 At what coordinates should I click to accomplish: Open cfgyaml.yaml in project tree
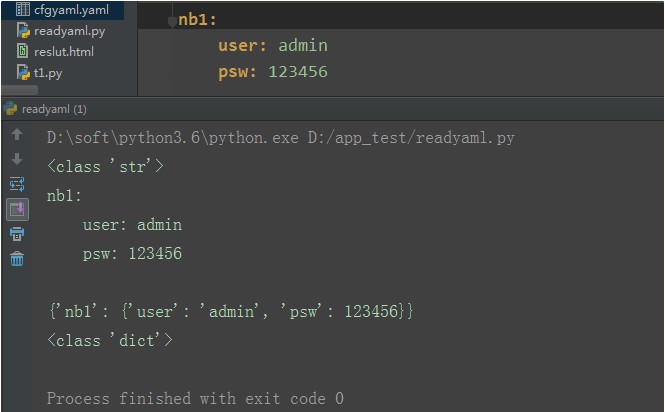pyautogui.click(x=71, y=9)
